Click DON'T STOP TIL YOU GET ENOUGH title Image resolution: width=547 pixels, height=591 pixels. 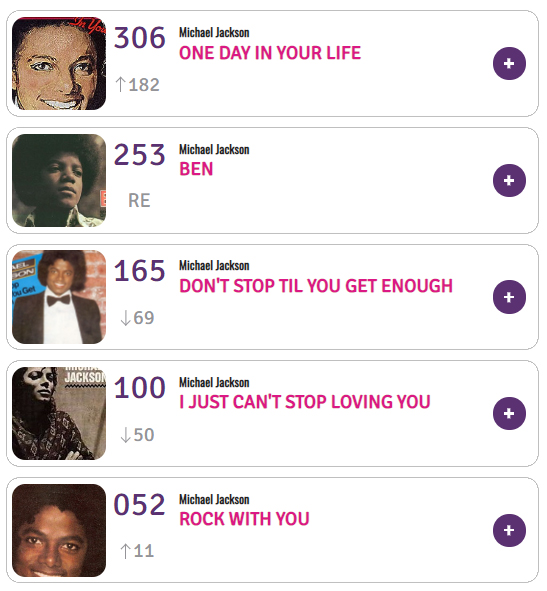[316, 286]
